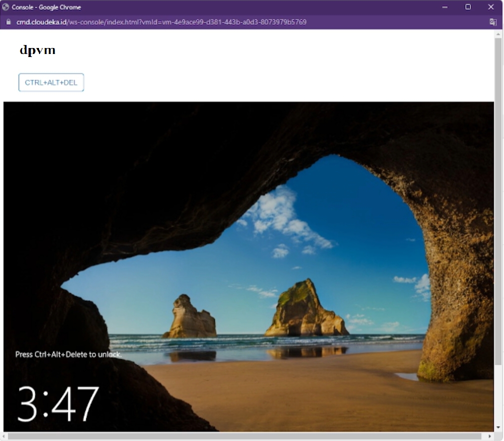Click the vertical scrollbar down arrow

click(498, 428)
